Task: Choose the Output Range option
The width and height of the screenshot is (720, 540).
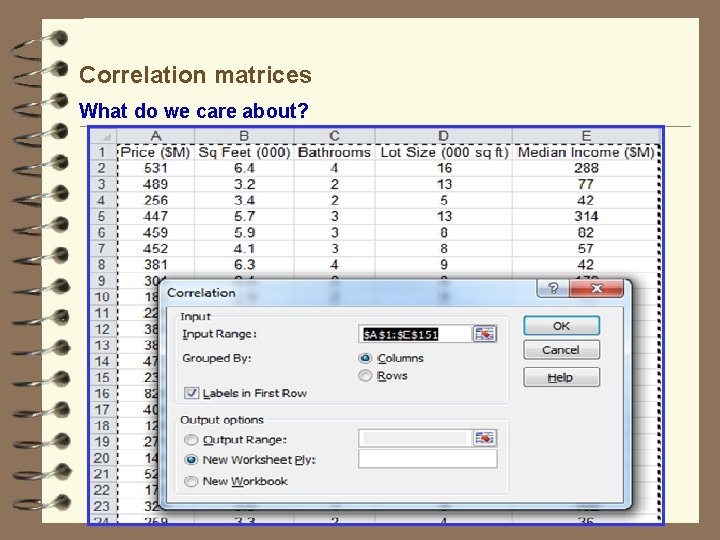Action: (x=191, y=439)
